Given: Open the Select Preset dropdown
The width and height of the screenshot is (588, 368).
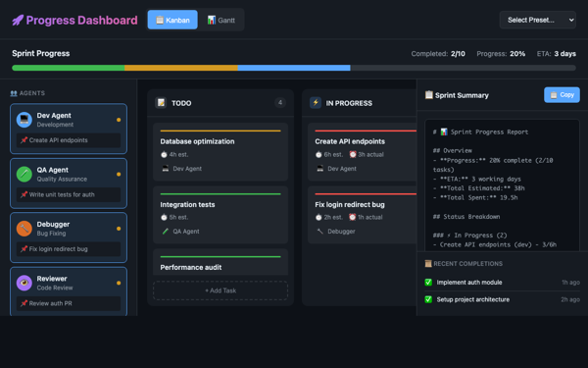Looking at the screenshot, I should pos(538,20).
